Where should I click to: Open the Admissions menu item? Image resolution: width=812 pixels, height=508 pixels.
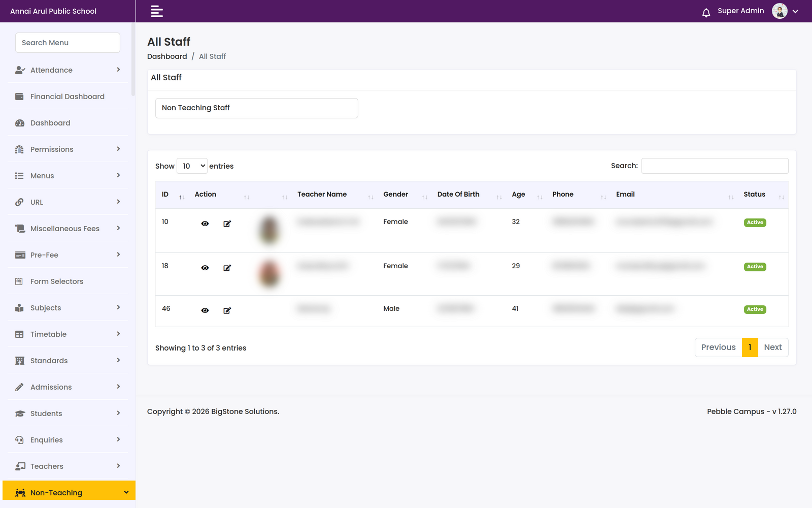click(68, 387)
